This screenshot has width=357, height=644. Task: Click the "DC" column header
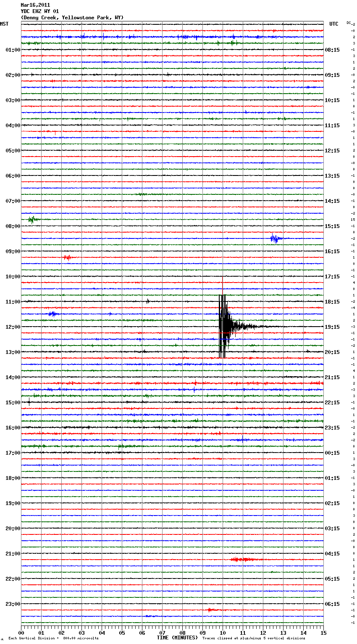[x=349, y=23]
